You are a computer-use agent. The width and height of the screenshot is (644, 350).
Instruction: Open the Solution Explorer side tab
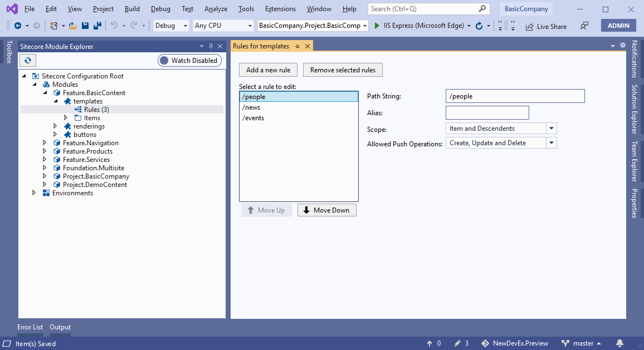coord(635,109)
